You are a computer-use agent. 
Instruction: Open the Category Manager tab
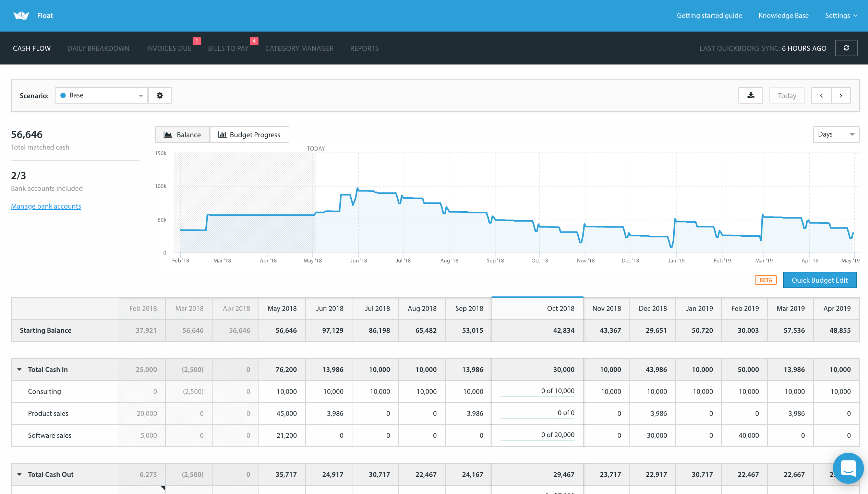point(299,48)
